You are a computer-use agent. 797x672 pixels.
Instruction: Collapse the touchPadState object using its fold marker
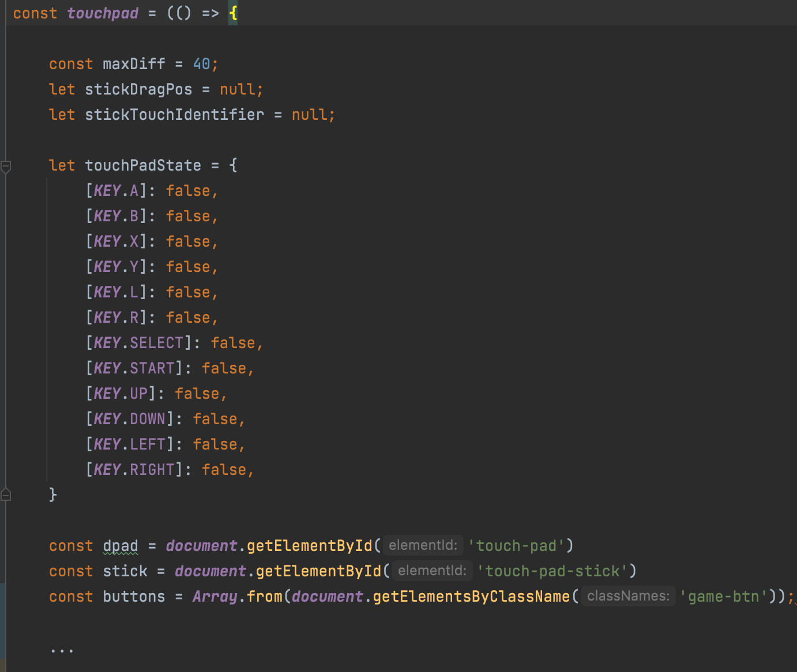point(6,167)
